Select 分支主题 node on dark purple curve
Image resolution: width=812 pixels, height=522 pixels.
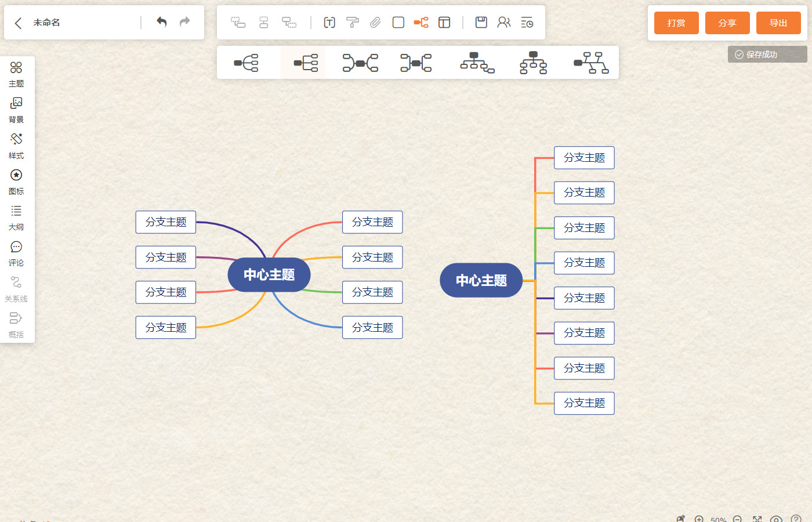(x=166, y=222)
